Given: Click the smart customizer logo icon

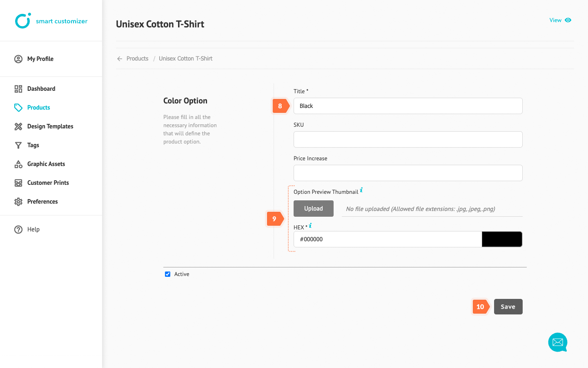Looking at the screenshot, I should click(x=23, y=21).
